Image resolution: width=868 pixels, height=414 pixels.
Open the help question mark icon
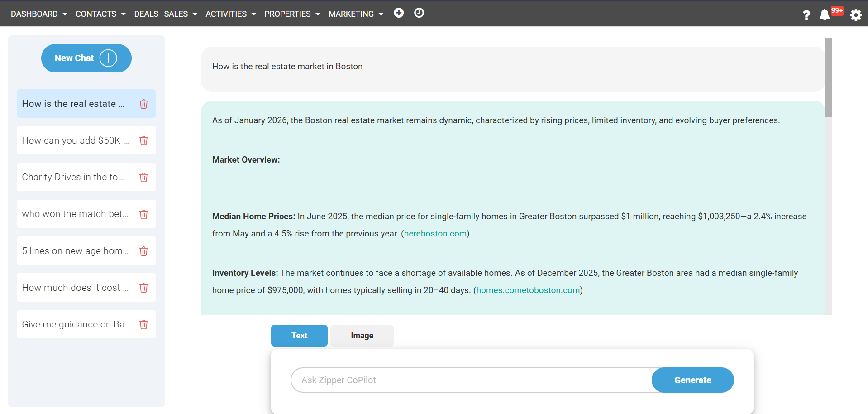tap(806, 15)
